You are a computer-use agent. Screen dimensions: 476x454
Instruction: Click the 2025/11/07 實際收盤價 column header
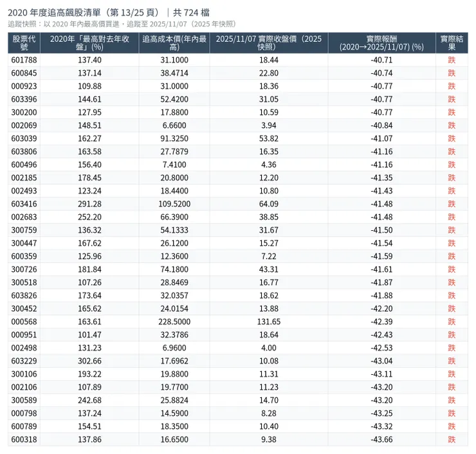pyautogui.click(x=269, y=43)
